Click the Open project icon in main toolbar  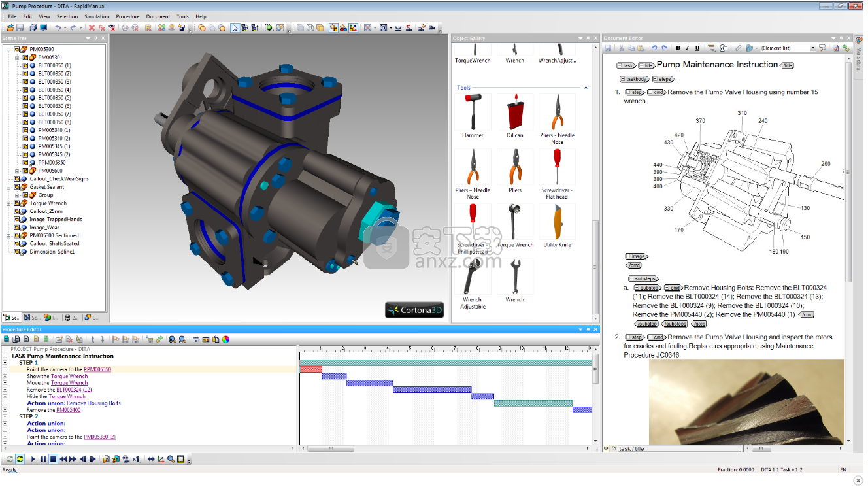point(10,27)
